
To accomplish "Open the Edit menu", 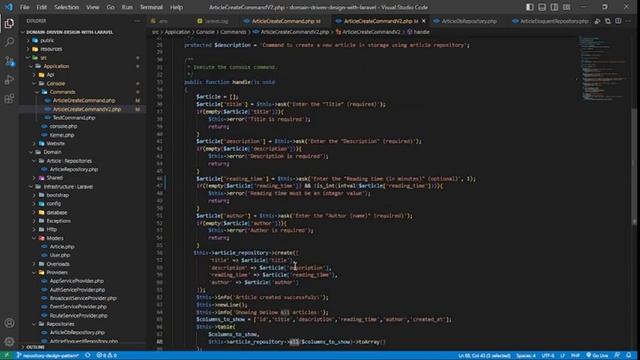I will tap(42, 7).
